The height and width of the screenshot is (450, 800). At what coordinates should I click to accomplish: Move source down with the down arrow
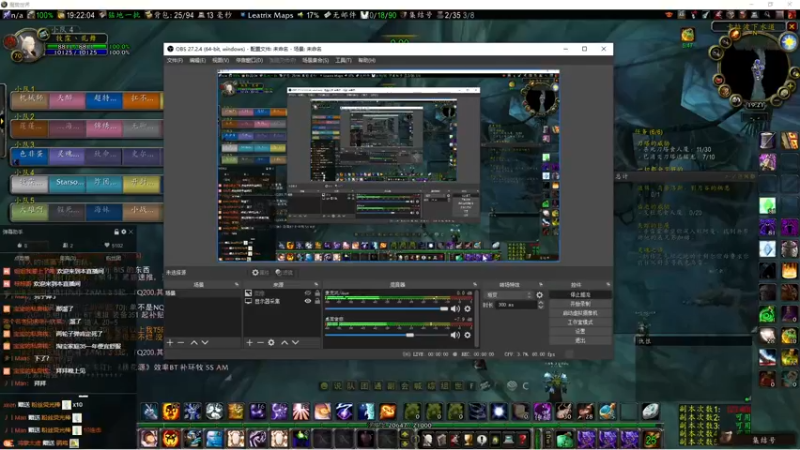[295, 342]
